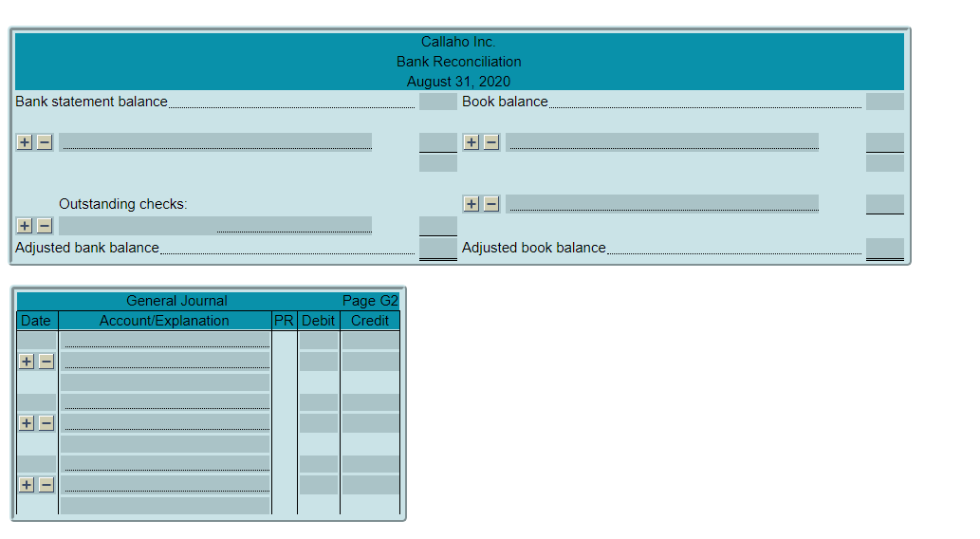Select first journal entry debit account field

click(x=165, y=341)
